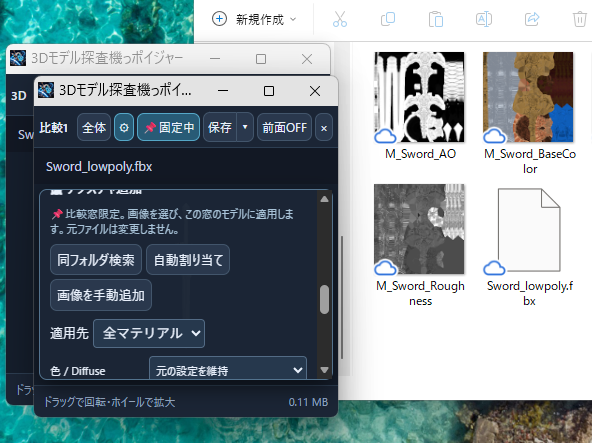592x443 pixels.
Task: Minimize the front 3Dモデル探査機 window
Action: [223, 91]
